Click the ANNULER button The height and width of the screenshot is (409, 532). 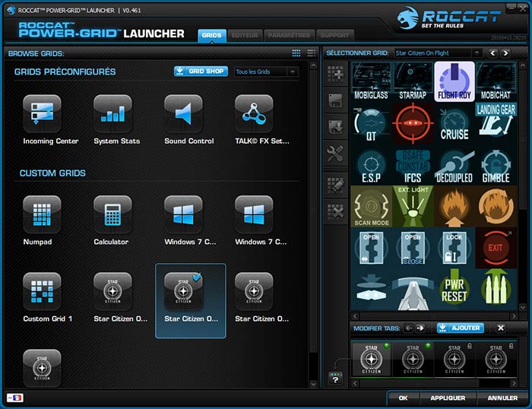pyautogui.click(x=502, y=398)
